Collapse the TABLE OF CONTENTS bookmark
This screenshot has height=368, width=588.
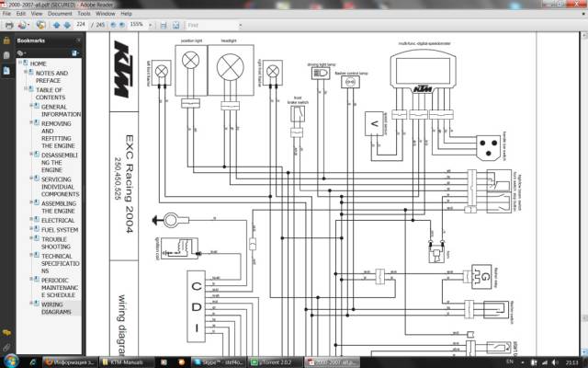pos(26,89)
